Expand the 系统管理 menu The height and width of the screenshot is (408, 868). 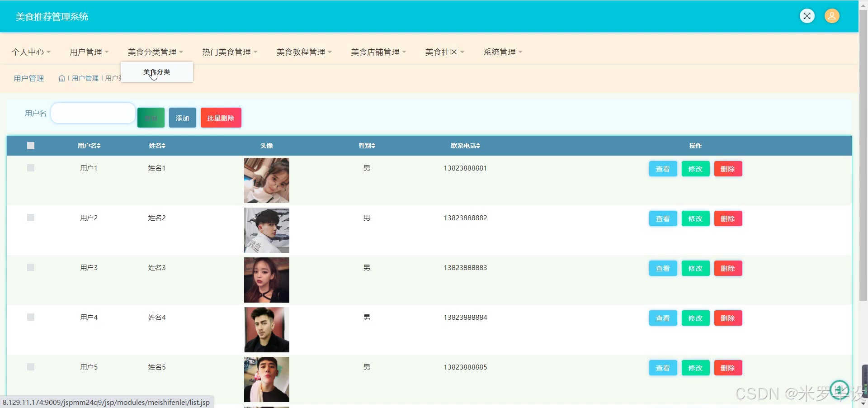coord(503,52)
